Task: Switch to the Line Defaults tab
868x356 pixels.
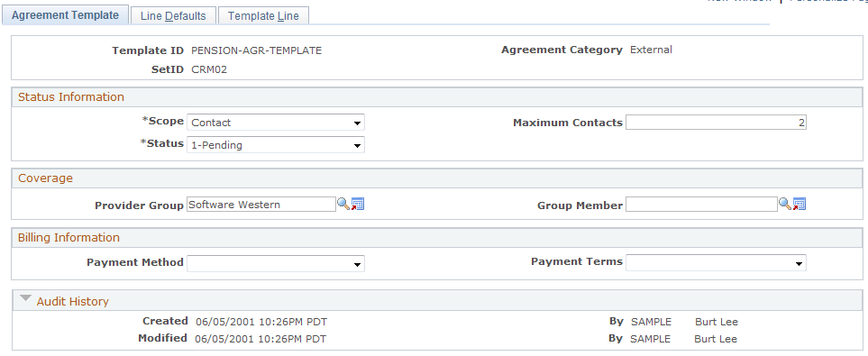Action: (173, 16)
